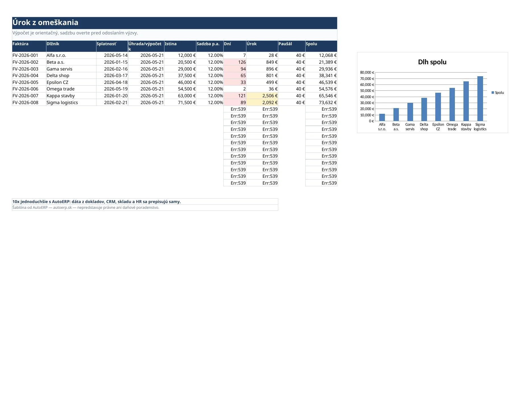The height and width of the screenshot is (411, 532).
Task: Select the Kappa stavby bar in chart
Action: coord(466,101)
